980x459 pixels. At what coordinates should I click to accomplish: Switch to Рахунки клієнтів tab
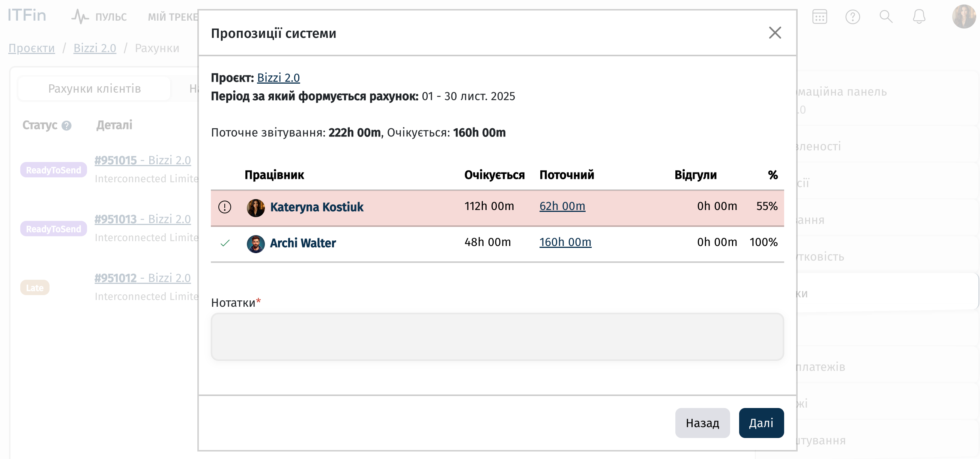pos(94,88)
